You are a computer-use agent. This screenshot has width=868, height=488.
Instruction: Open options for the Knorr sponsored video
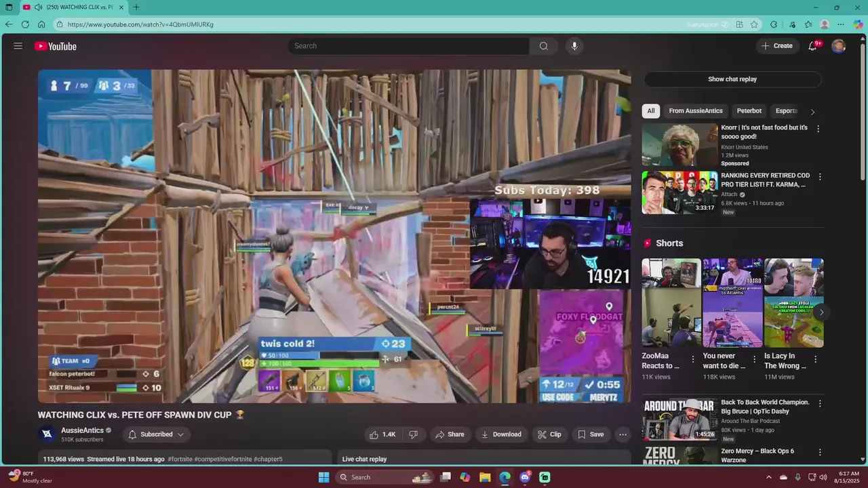coord(818,129)
